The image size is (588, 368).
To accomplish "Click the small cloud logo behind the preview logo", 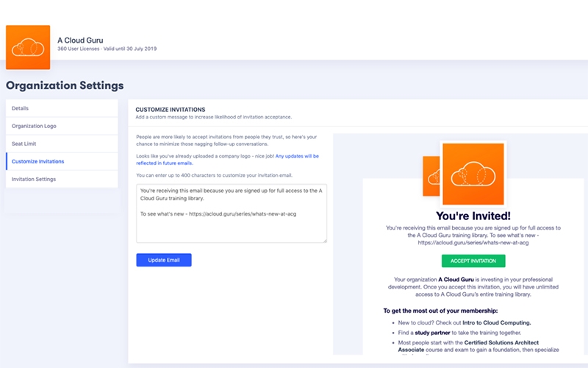I will coord(432,180).
